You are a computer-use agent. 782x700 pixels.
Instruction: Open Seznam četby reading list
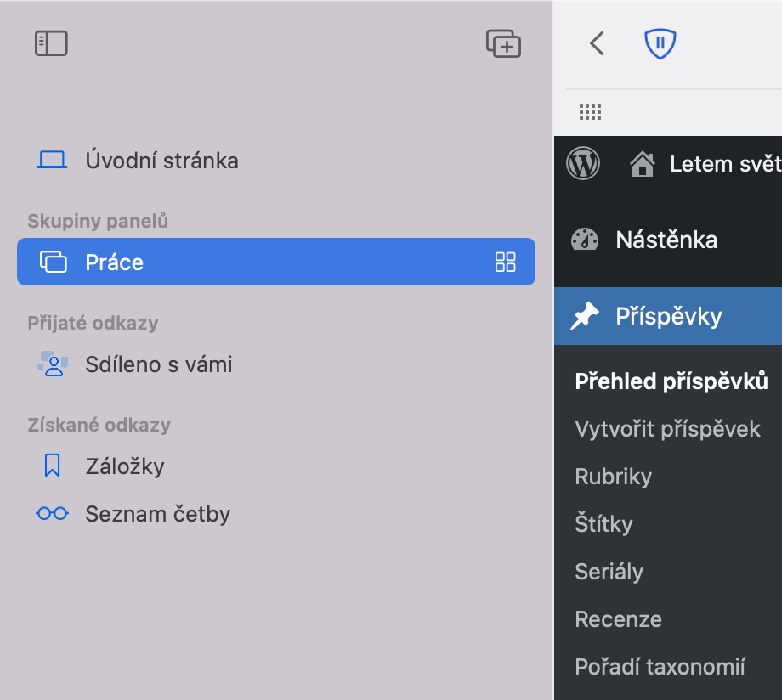click(x=157, y=513)
